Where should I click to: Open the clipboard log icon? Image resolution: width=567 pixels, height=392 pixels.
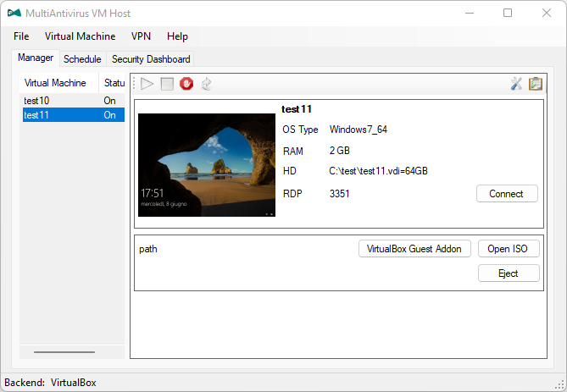tap(536, 84)
